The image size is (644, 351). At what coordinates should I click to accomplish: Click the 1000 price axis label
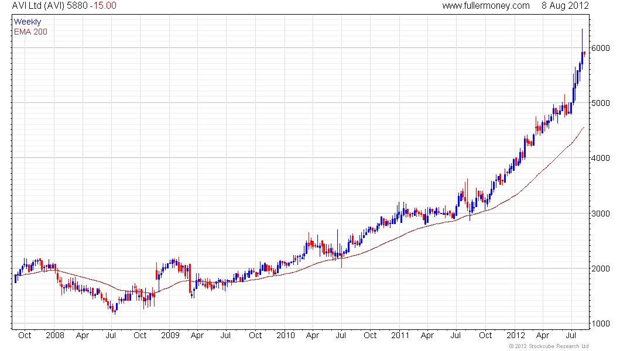click(x=601, y=324)
